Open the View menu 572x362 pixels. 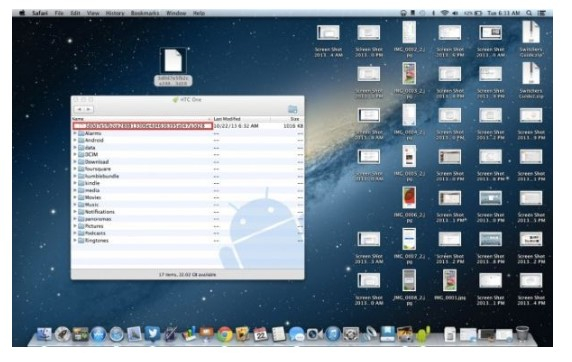(93, 13)
